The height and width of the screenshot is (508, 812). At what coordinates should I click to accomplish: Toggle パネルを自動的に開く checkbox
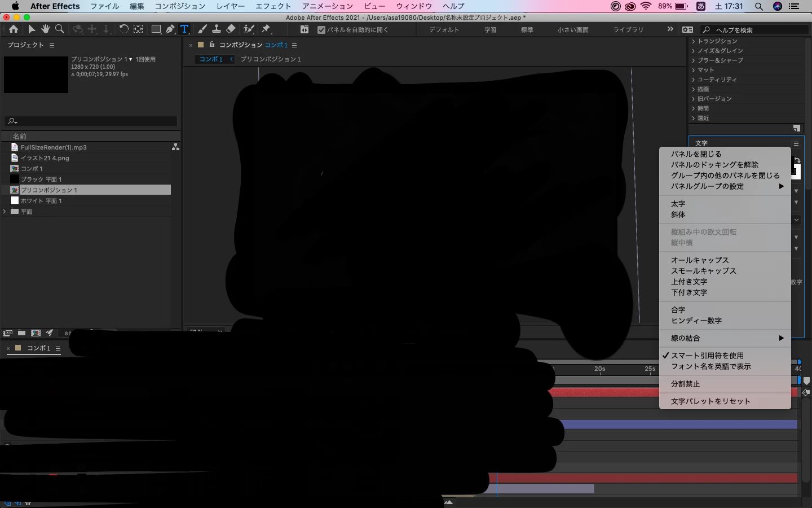tap(321, 30)
